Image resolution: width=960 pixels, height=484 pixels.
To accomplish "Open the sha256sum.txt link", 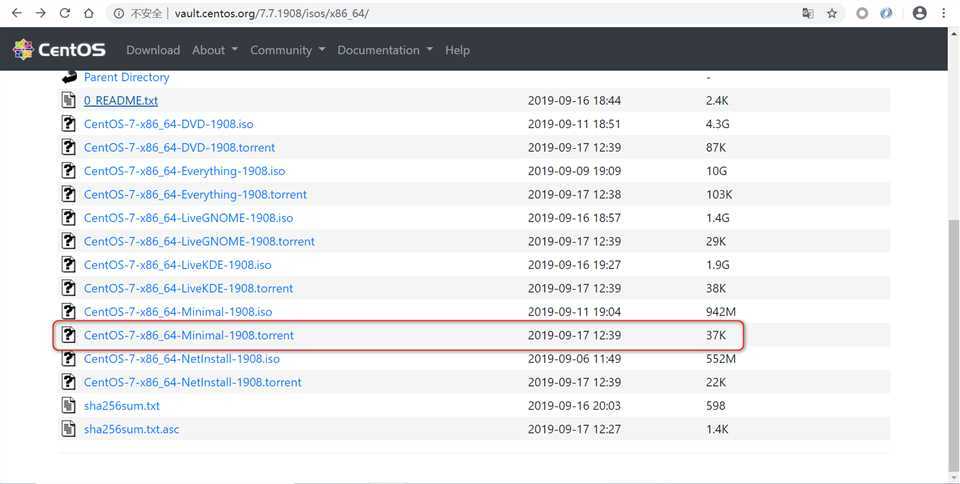I will [122, 406].
